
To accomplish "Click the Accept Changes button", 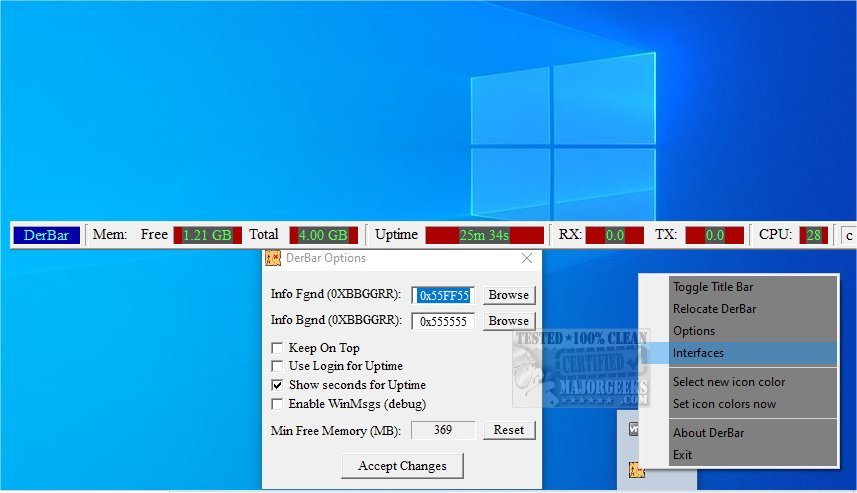I will (402, 466).
